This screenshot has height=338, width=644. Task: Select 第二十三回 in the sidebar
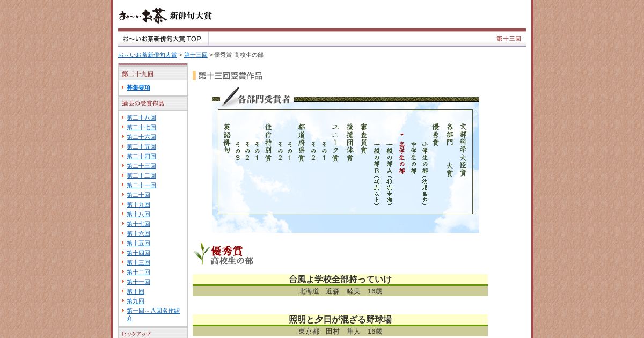tap(141, 166)
